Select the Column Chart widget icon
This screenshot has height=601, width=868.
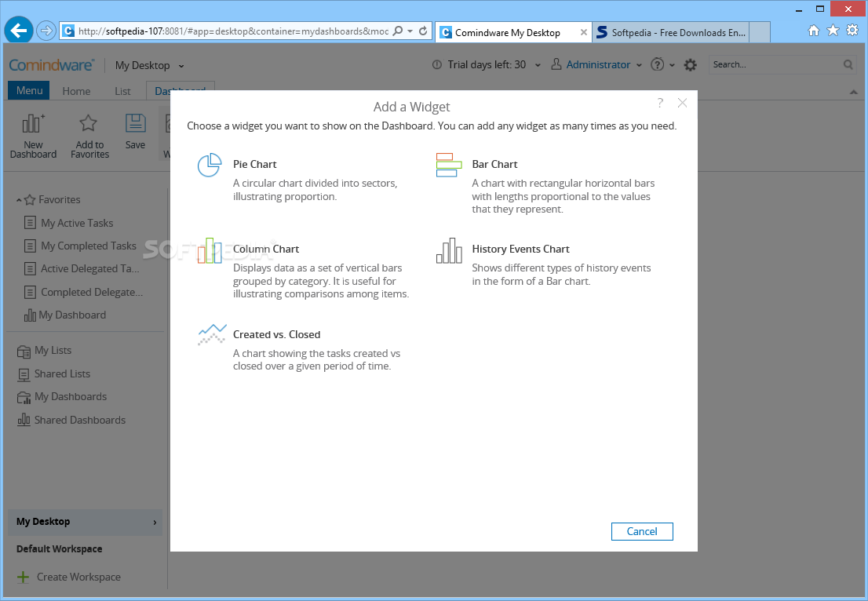pos(210,250)
